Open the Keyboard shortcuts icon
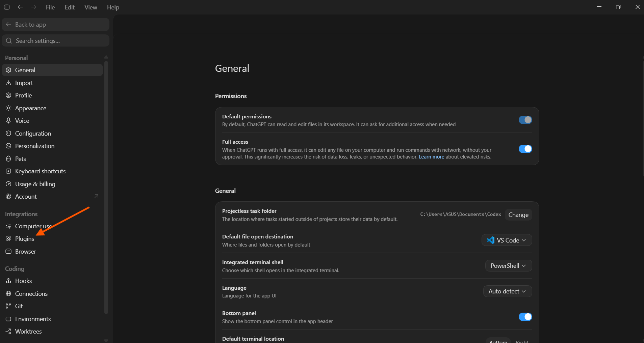 coord(9,171)
